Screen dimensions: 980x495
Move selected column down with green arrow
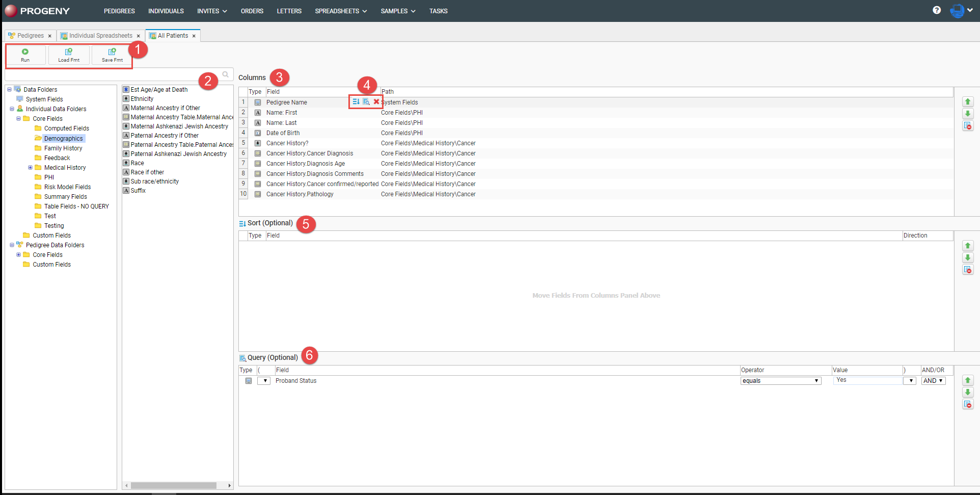tap(968, 114)
